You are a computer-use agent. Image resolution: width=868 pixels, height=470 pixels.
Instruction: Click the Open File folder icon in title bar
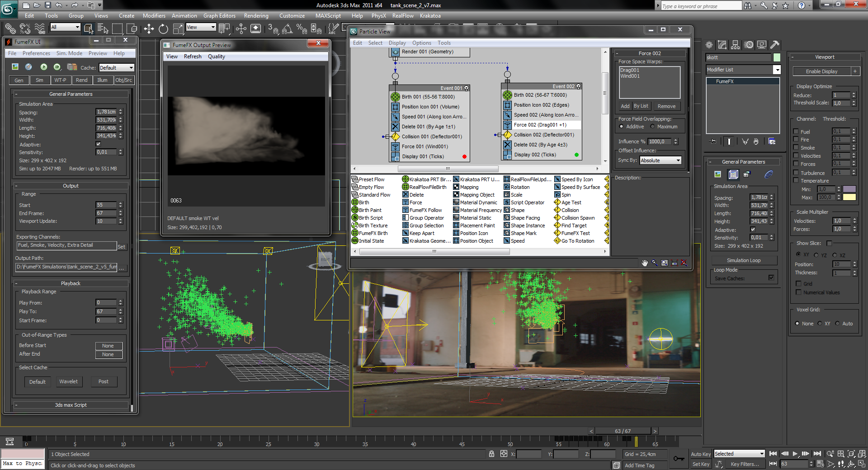coord(37,5)
